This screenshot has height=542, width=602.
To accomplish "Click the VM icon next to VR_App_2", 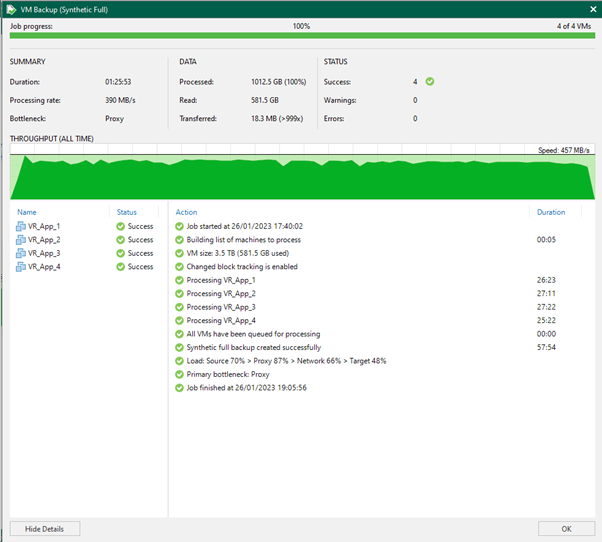I will (21, 240).
